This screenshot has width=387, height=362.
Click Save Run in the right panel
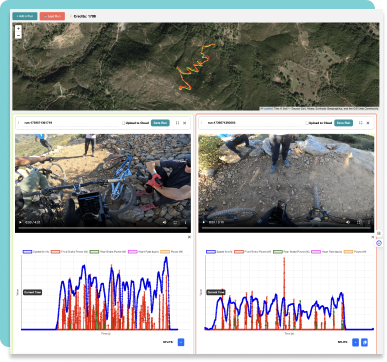click(x=343, y=123)
